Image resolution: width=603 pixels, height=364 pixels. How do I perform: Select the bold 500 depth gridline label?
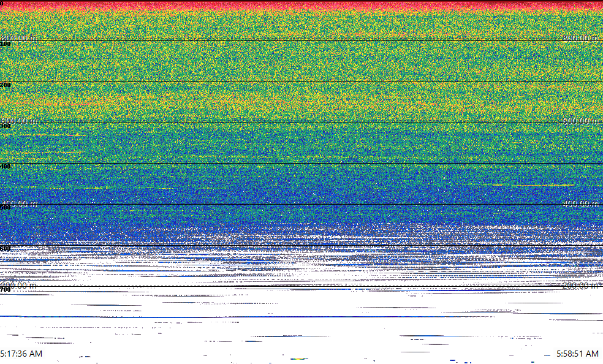pos(6,208)
